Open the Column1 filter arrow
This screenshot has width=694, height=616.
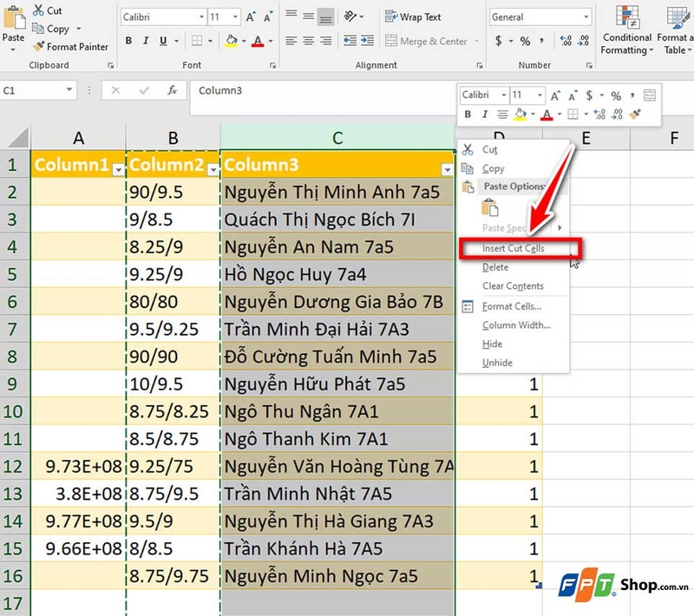pyautogui.click(x=116, y=167)
